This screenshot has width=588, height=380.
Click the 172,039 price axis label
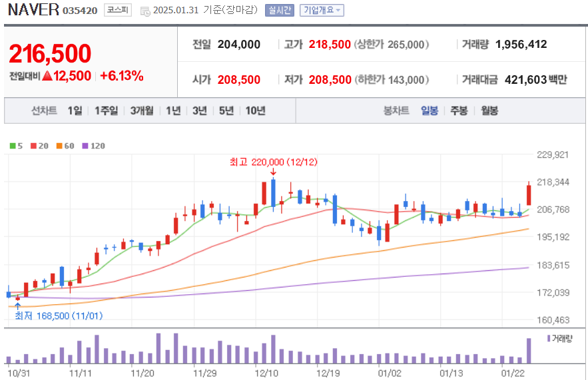(553, 293)
